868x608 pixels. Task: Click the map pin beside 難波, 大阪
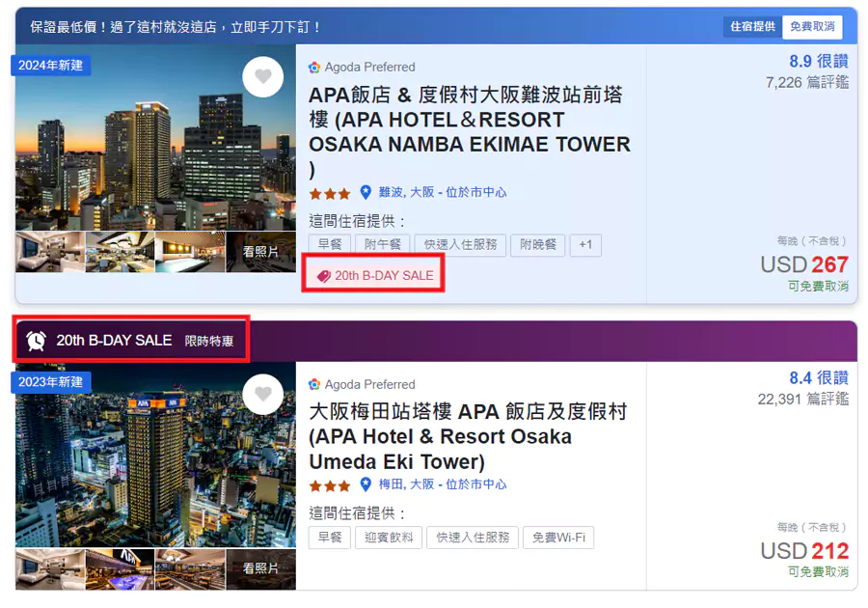pos(366,192)
